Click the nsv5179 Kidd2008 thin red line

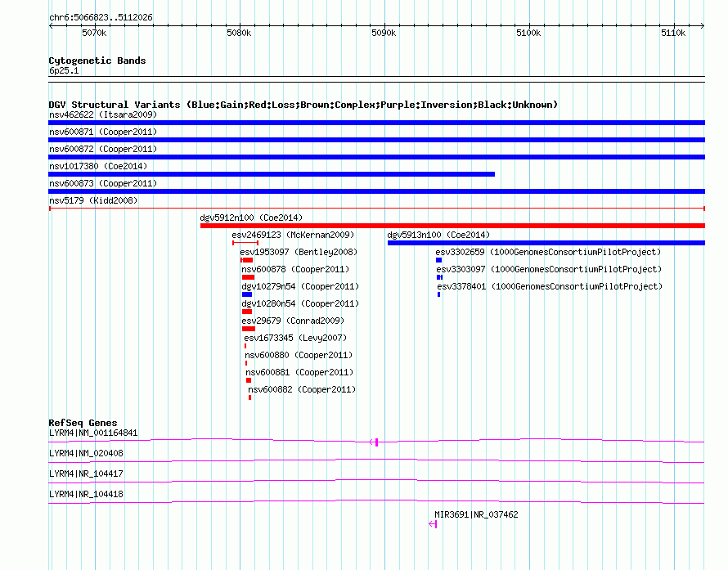tap(377, 209)
